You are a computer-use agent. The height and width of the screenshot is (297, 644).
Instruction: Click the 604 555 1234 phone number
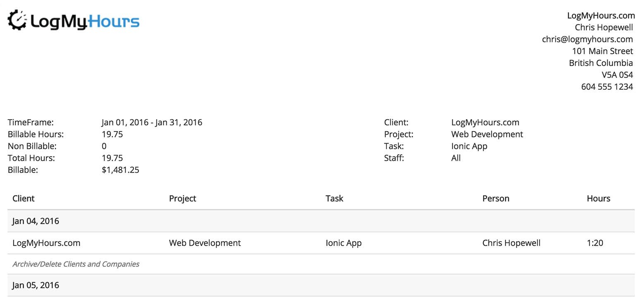tap(607, 87)
